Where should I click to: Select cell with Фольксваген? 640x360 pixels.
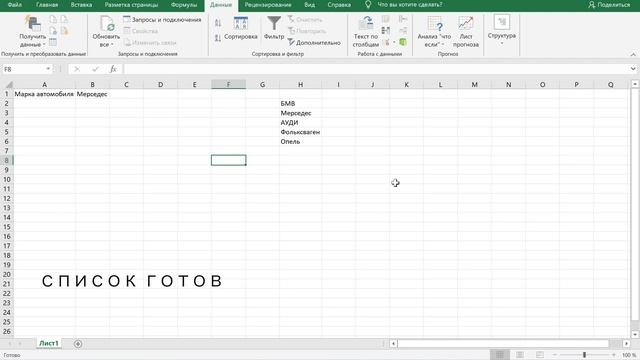300,132
